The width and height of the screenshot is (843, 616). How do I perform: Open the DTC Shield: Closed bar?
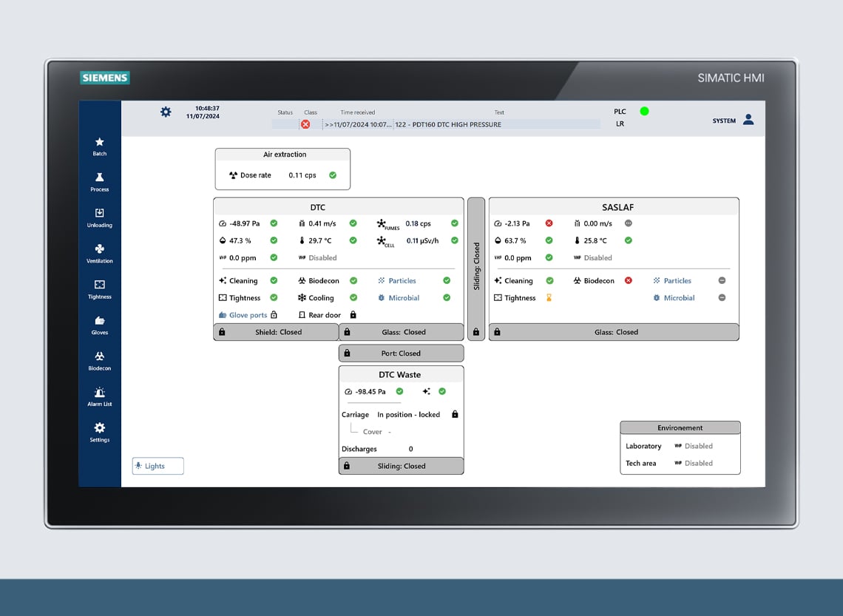[276, 332]
